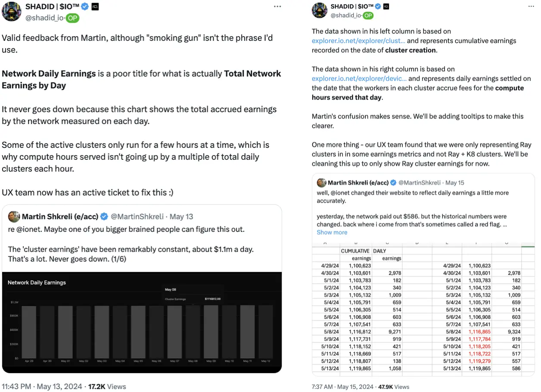Viewport: 541px width, 392px height.
Task: Open the explorer.io.net/explorer/clust... link
Action: [x=358, y=40]
